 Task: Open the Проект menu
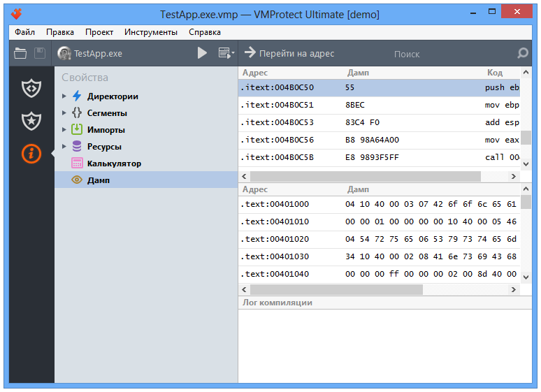coord(99,32)
